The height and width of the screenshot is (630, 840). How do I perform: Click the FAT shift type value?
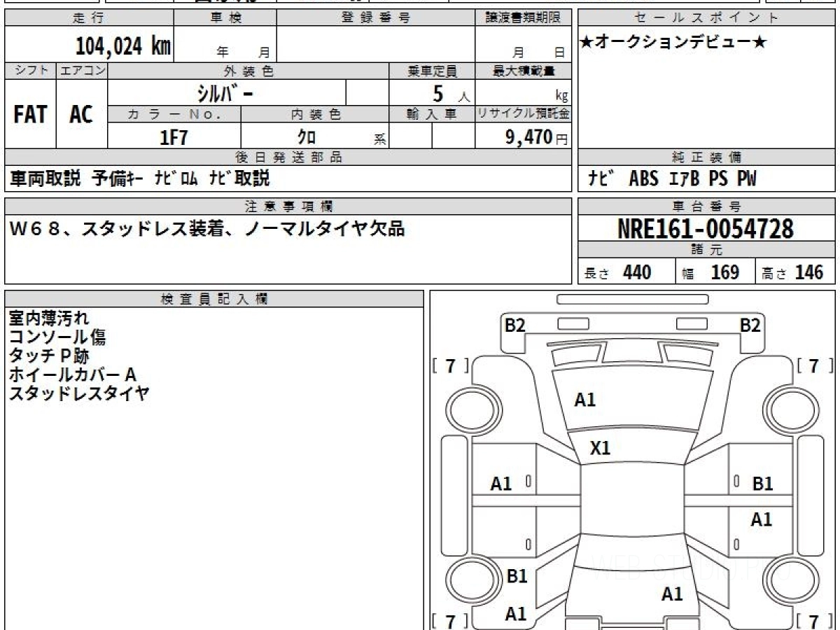(x=30, y=115)
